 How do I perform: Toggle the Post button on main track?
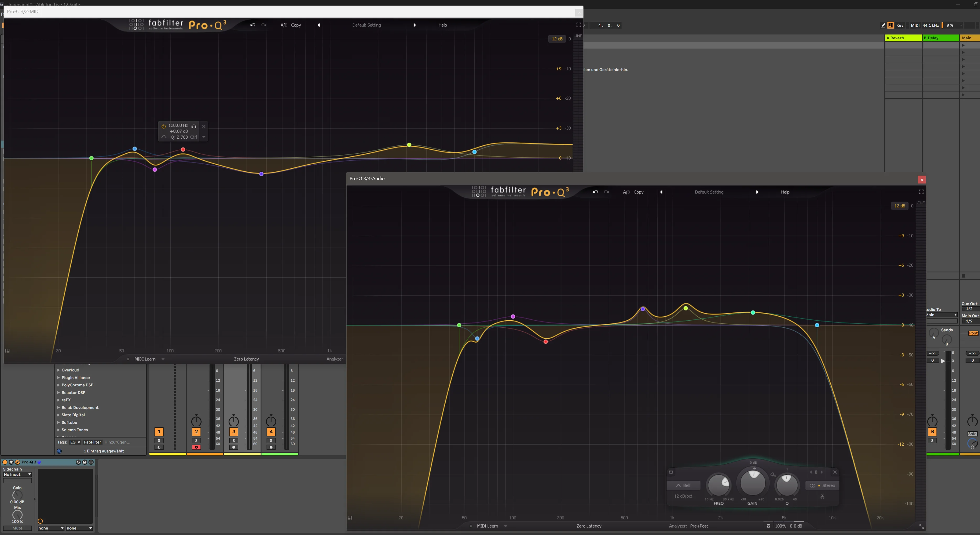[973, 333]
